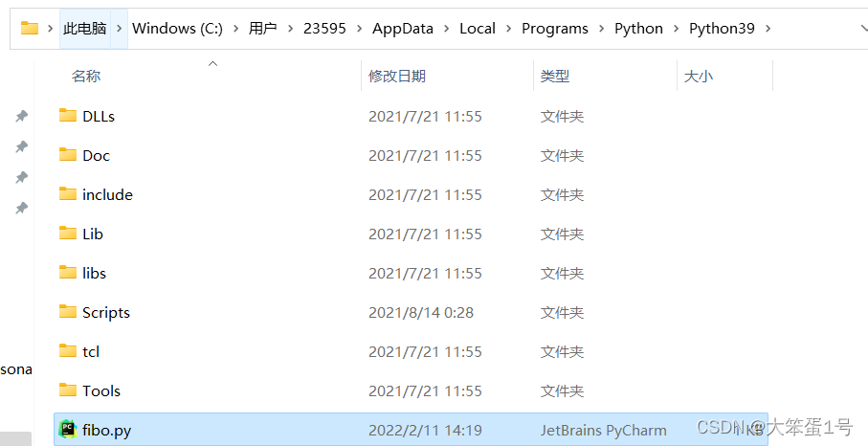This screenshot has height=446, width=868.
Task: Expand the chevron after 此电脑
Action: point(119,28)
